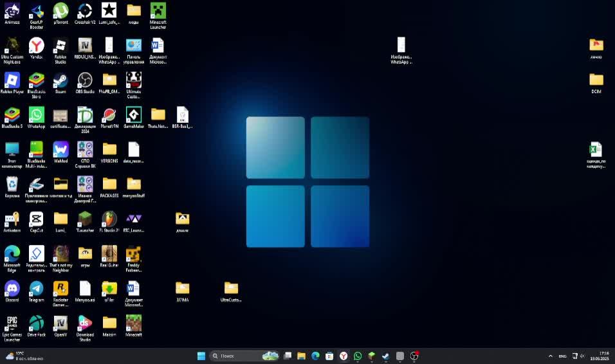Click the Поиск taskbar search box
Viewport: 615px width, 364px height.
coord(244,356)
